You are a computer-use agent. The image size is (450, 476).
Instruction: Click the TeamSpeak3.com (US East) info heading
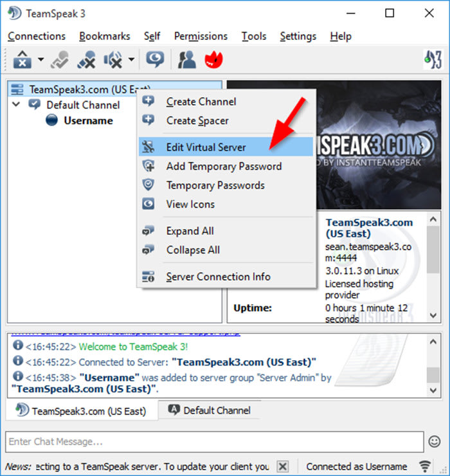pos(369,228)
